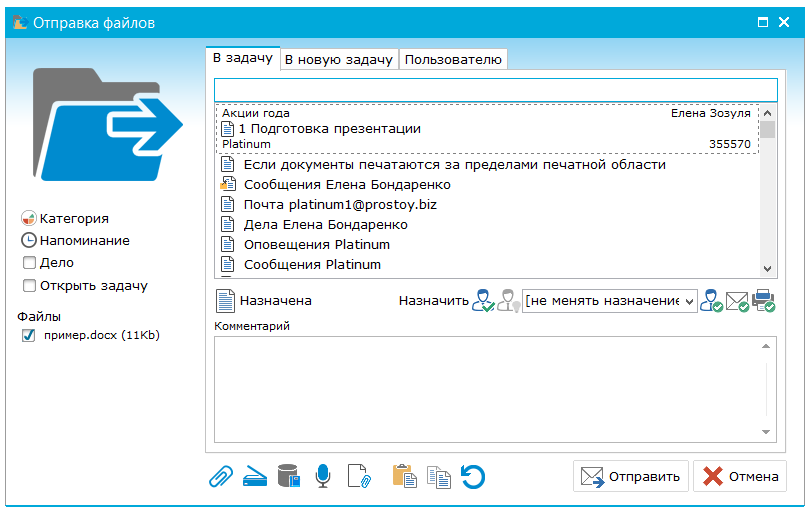Viewport: 810px width, 514px height.
Task: Click the task list scrollbar thumb
Action: [768, 130]
